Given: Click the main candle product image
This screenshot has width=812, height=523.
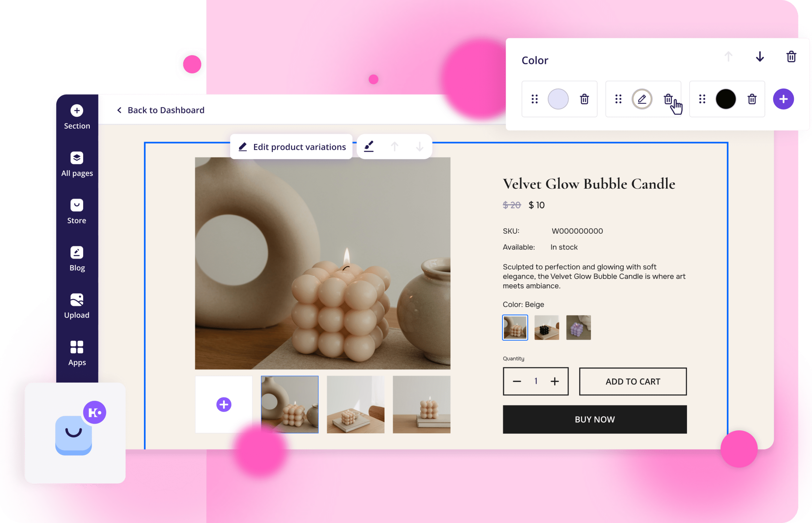Looking at the screenshot, I should (x=322, y=263).
